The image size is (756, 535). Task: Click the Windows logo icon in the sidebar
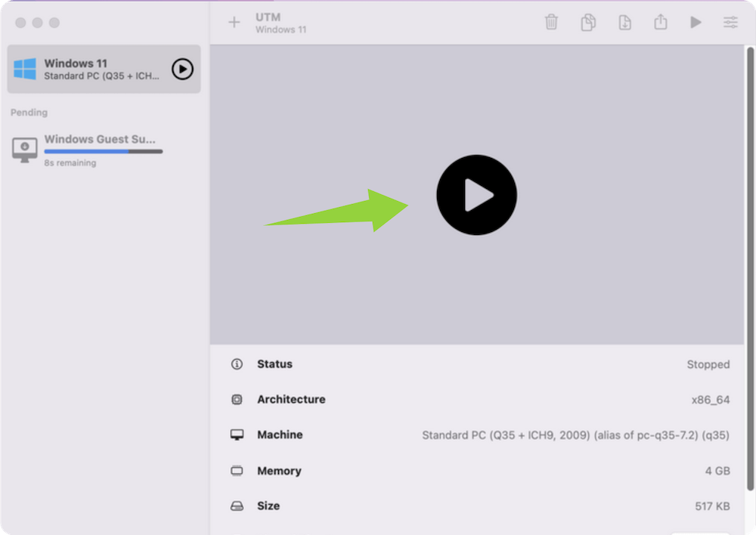25,70
